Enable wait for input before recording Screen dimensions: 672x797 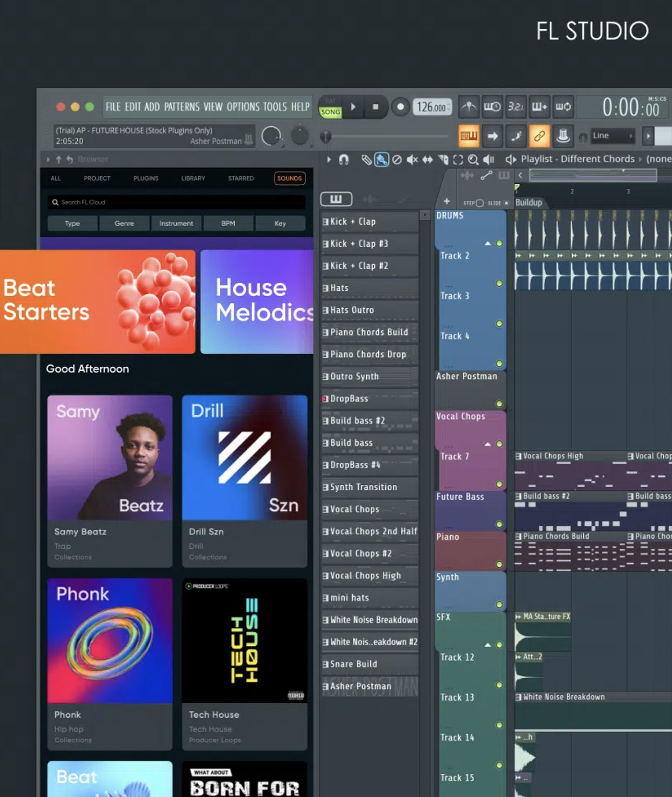[x=492, y=107]
